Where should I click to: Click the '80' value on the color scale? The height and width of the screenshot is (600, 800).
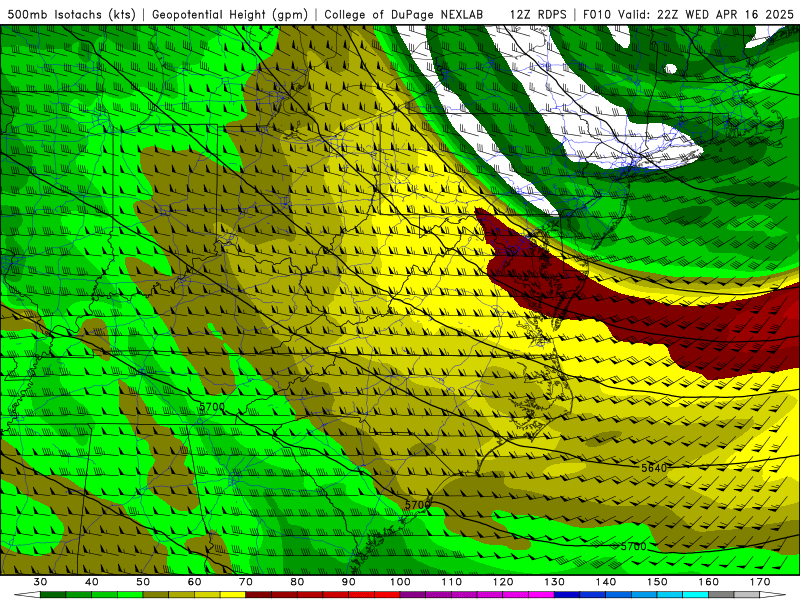coord(297,582)
